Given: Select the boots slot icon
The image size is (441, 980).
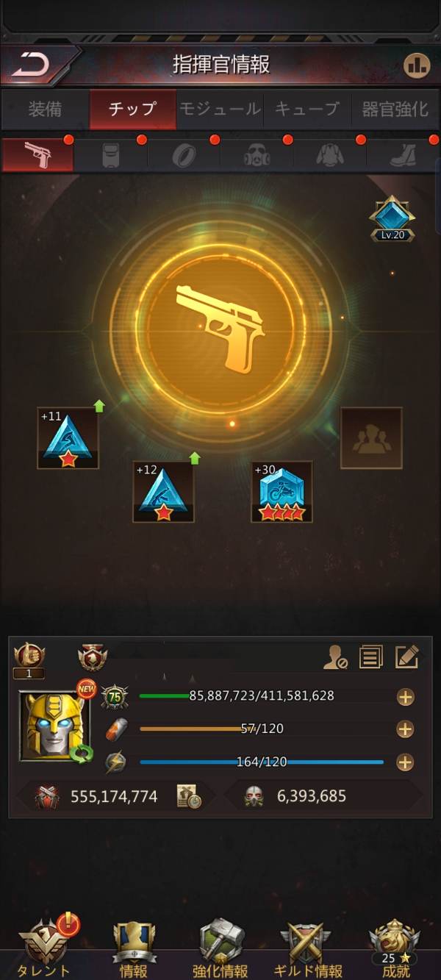Looking at the screenshot, I should 403,154.
